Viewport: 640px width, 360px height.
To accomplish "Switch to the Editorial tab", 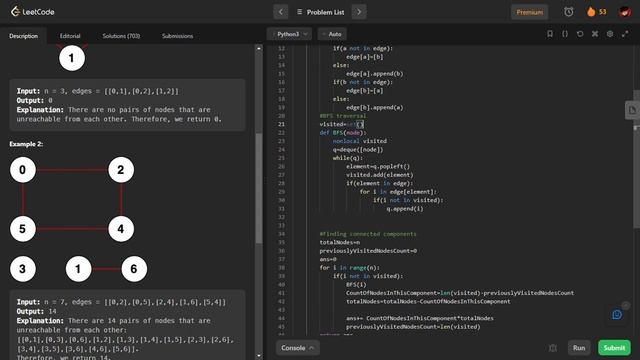I will (x=70, y=36).
